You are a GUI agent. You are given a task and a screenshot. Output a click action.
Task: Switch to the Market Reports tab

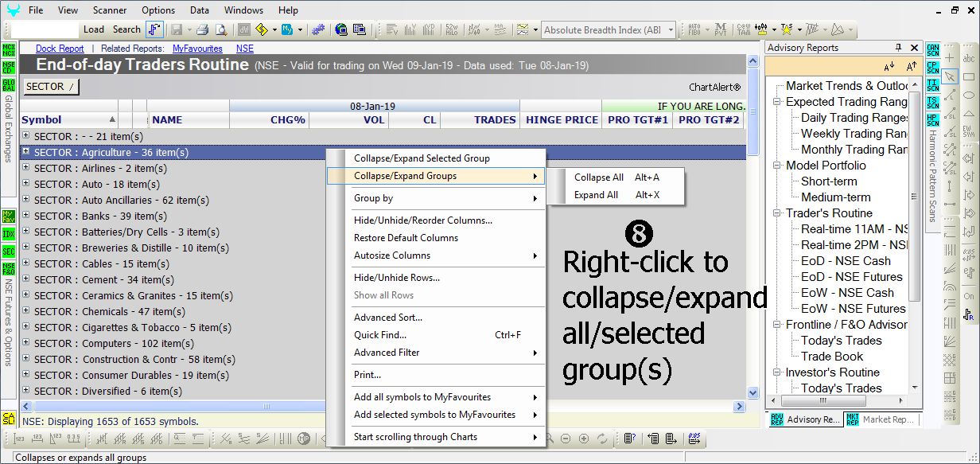pos(881,419)
